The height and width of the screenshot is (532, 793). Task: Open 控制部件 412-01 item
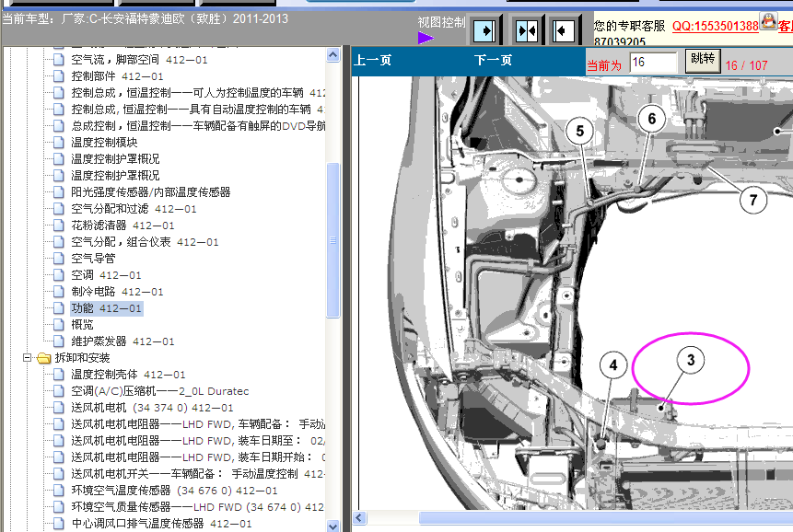117,76
